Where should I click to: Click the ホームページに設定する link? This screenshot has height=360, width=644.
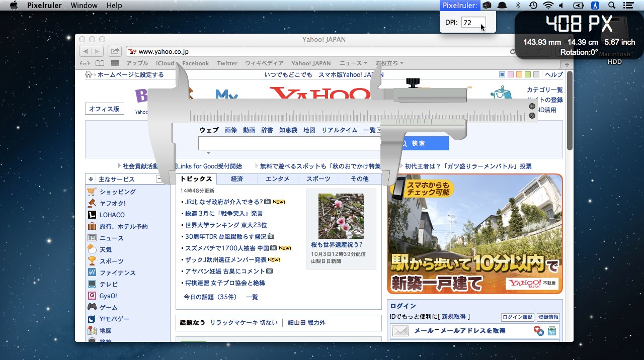131,75
